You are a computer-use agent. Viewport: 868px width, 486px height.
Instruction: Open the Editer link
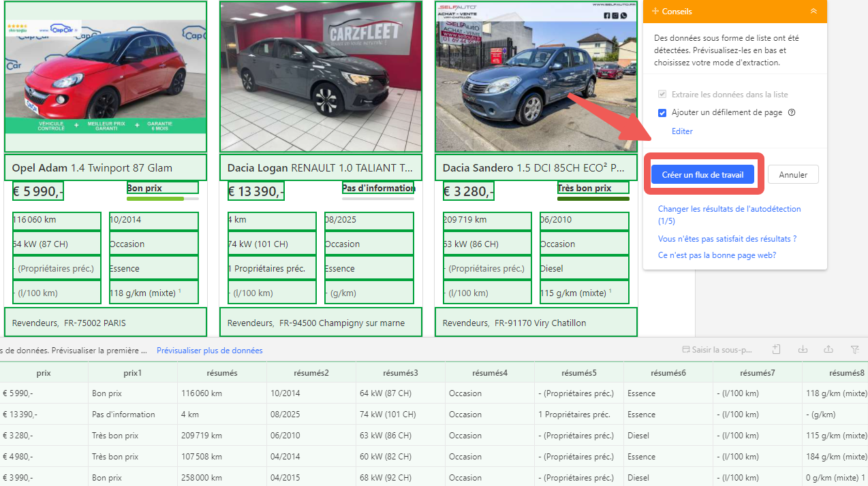(682, 131)
